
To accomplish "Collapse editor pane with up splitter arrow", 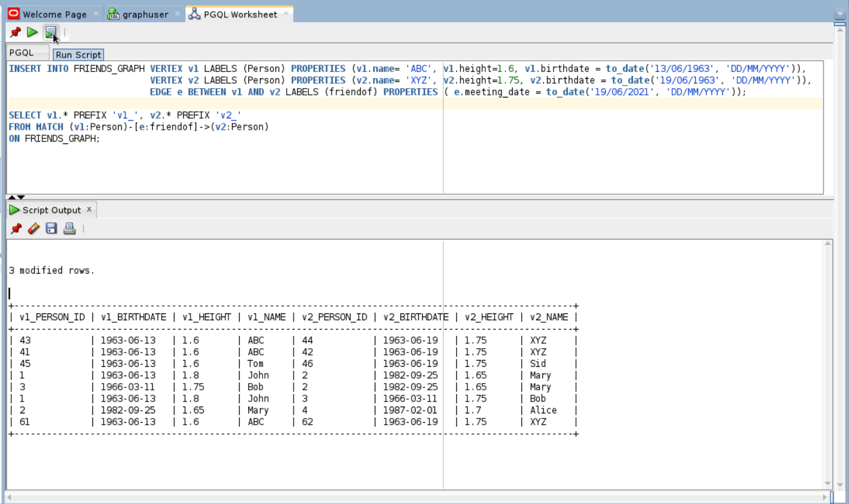I will (x=12, y=197).
